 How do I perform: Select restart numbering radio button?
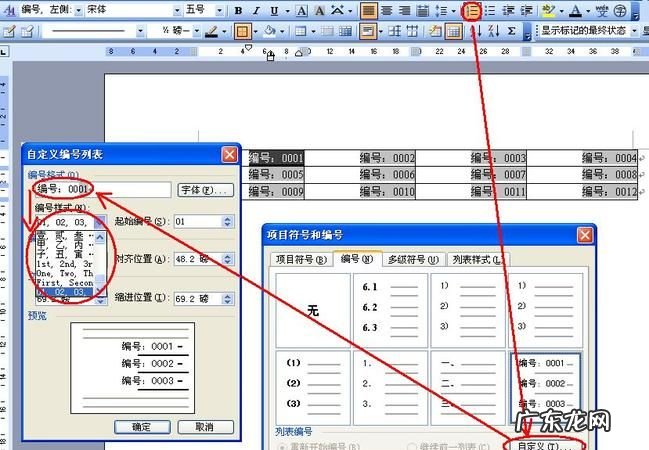[x=282, y=445]
